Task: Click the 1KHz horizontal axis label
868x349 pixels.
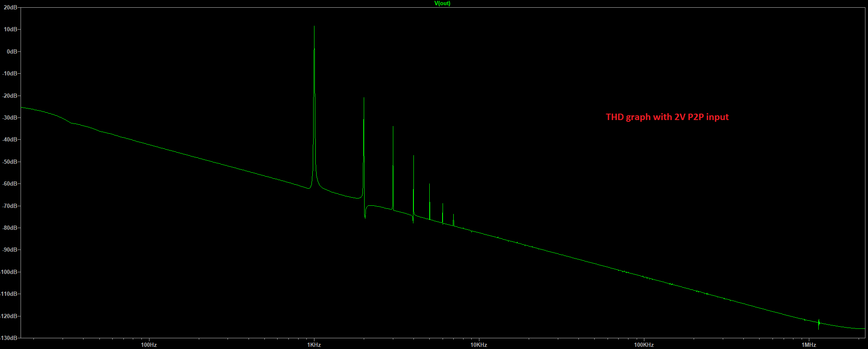Action: click(x=314, y=345)
